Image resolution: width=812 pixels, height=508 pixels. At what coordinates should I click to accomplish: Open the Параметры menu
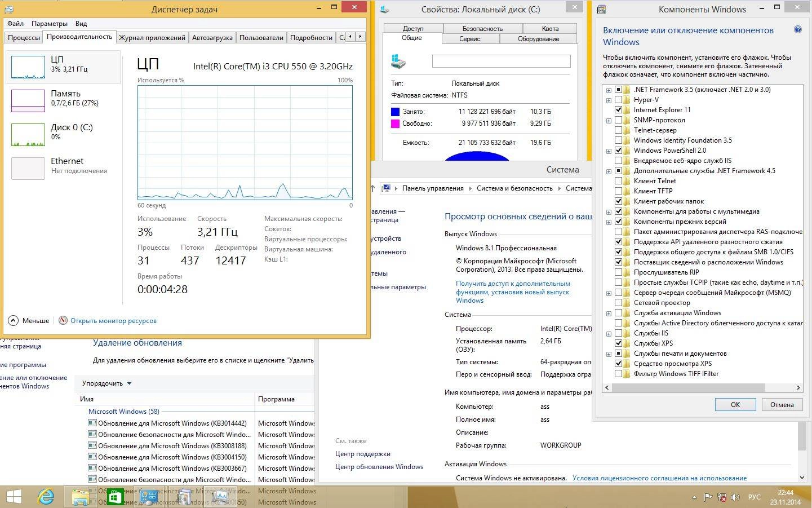[x=50, y=24]
